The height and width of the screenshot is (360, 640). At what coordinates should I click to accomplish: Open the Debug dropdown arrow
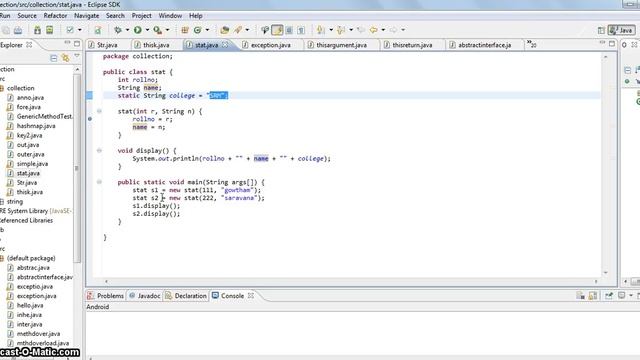click(127, 30)
